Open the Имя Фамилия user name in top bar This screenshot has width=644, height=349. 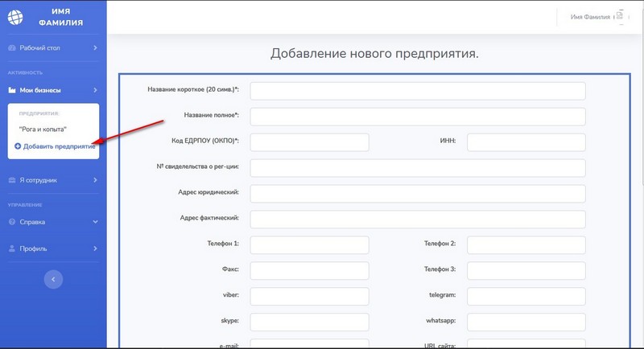590,17
